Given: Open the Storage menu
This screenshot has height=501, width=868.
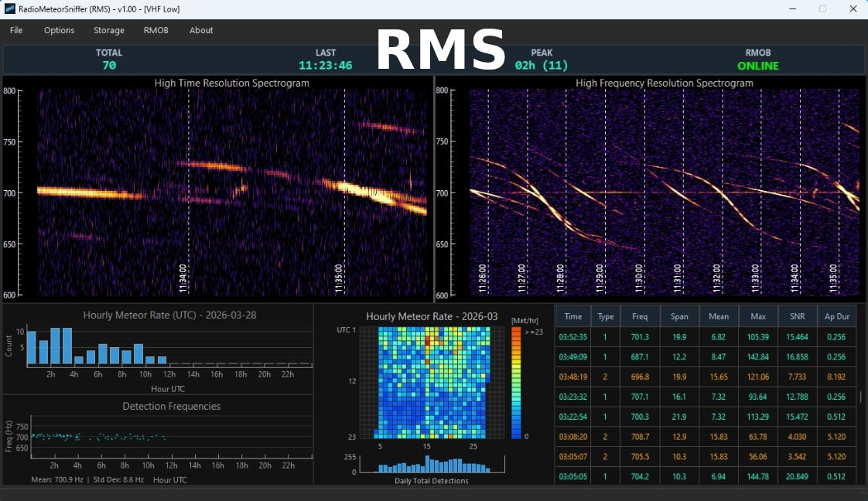Looking at the screenshot, I should pos(109,30).
